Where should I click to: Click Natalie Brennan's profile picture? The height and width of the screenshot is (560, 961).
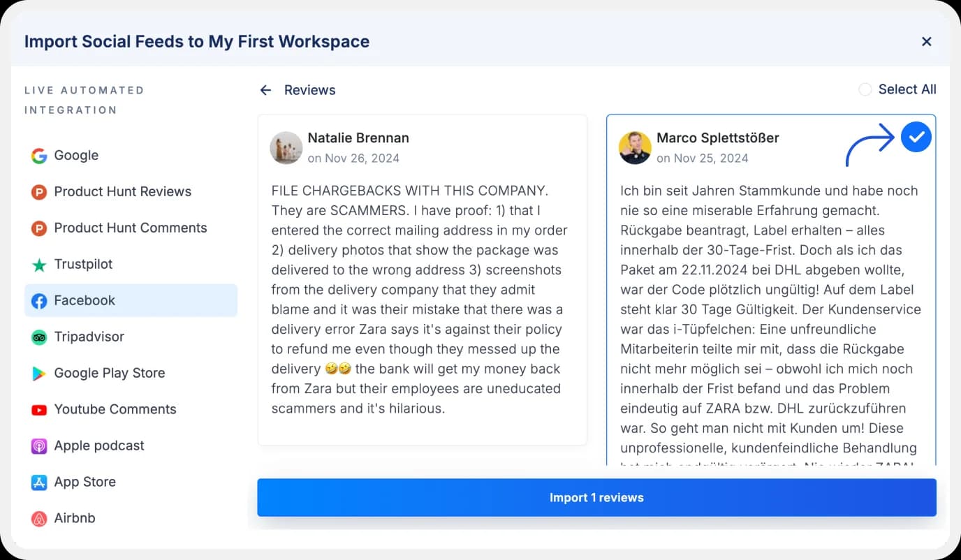[286, 147]
